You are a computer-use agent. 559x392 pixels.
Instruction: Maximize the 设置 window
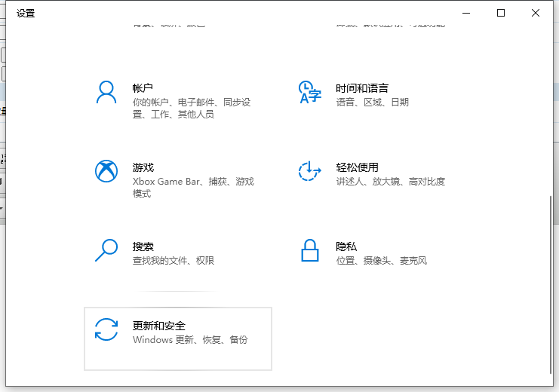point(501,13)
